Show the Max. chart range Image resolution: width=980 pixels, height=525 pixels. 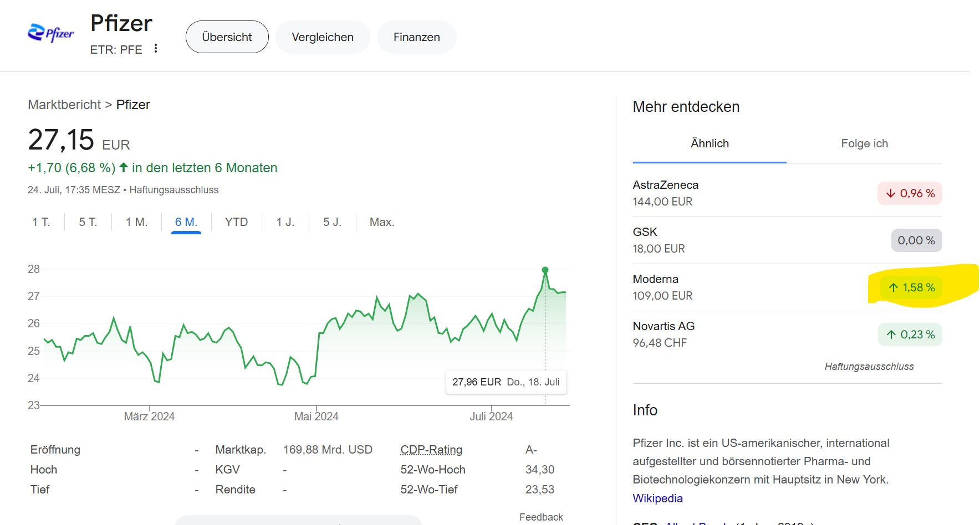382,222
